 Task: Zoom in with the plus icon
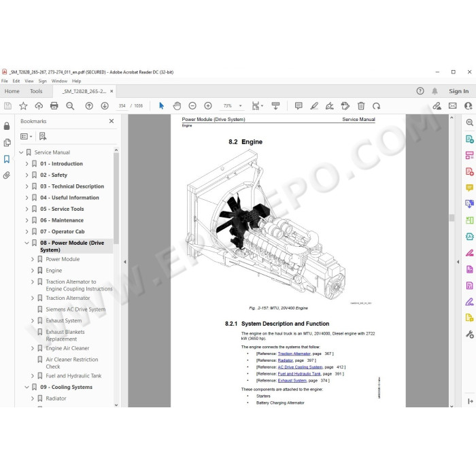[x=208, y=105]
